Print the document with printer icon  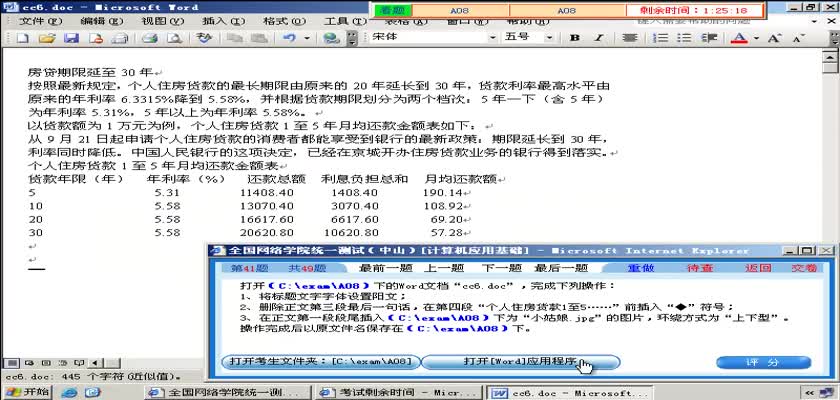tap(149, 38)
